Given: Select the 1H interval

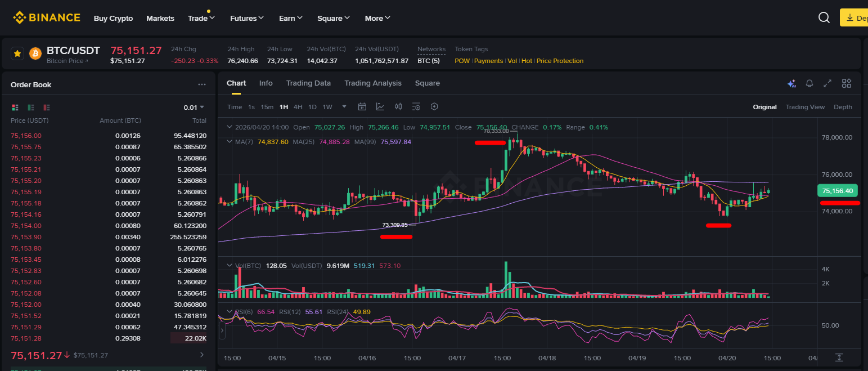Looking at the screenshot, I should [284, 107].
